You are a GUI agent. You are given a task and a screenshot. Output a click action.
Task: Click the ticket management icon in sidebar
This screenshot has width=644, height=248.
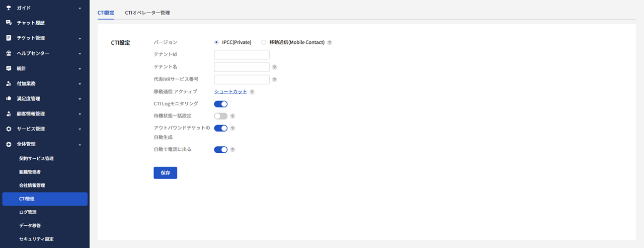pos(9,38)
